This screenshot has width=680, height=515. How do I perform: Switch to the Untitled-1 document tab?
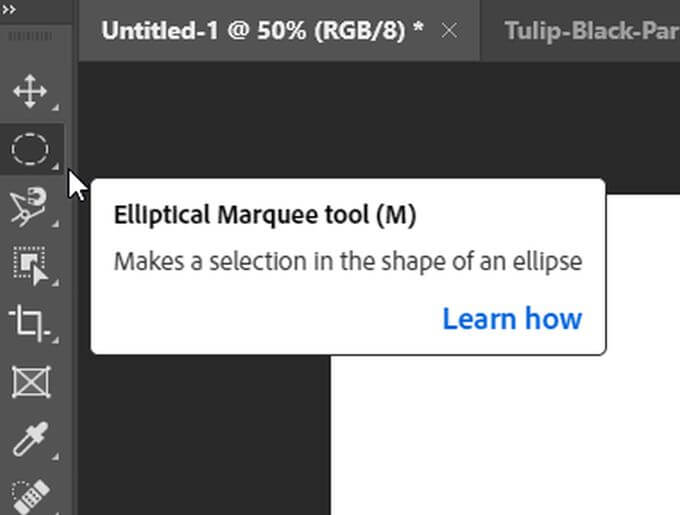[x=262, y=30]
